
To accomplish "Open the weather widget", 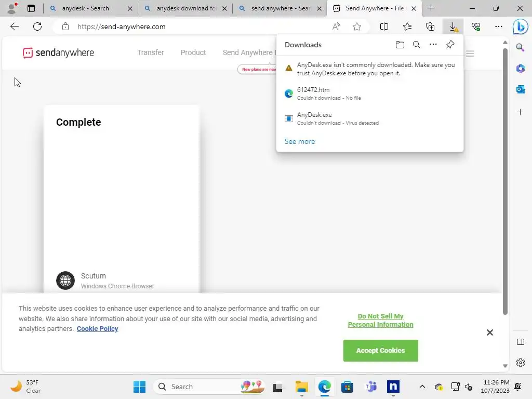I will point(25,387).
